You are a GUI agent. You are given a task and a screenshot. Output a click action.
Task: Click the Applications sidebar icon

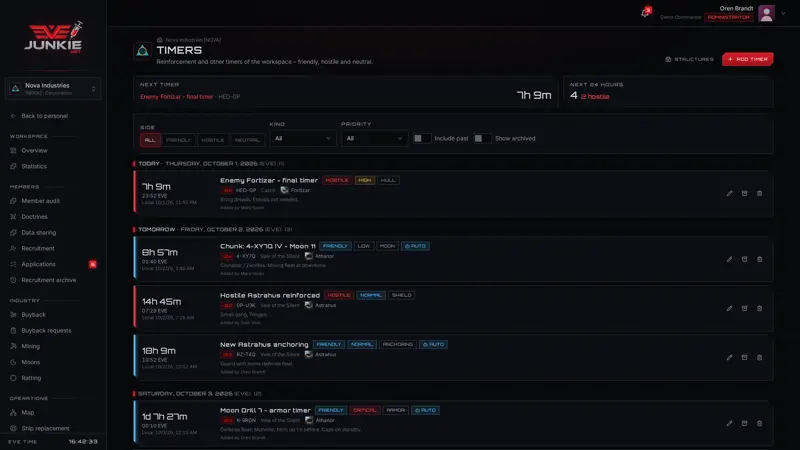[13, 264]
